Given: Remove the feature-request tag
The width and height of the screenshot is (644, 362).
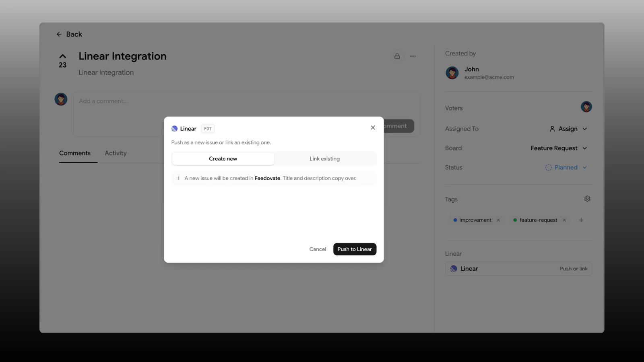Looking at the screenshot, I should pos(564,220).
